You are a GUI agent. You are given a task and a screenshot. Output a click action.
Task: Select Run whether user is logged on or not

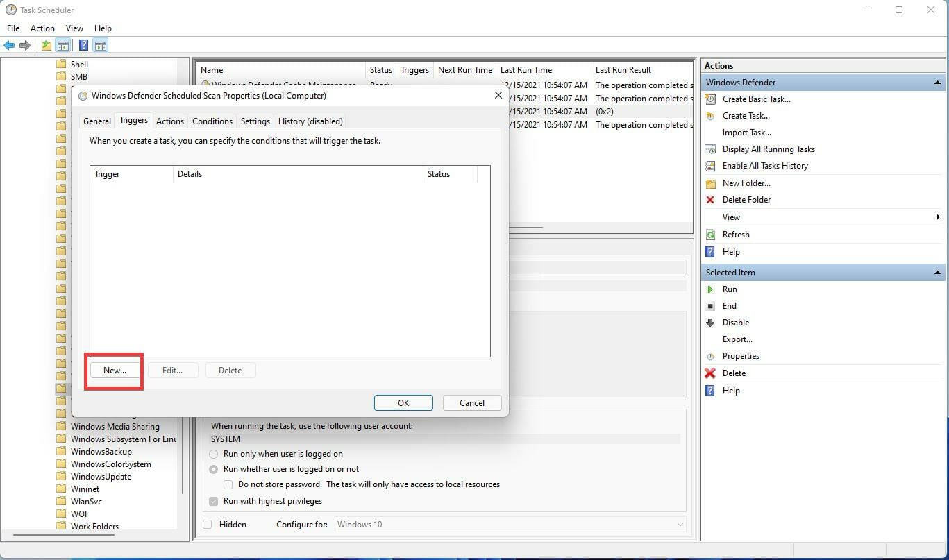(x=214, y=469)
